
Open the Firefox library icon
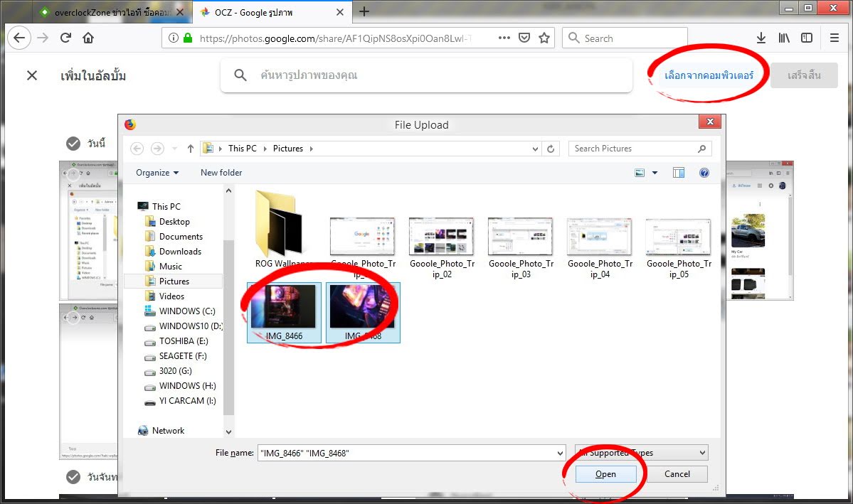point(783,38)
